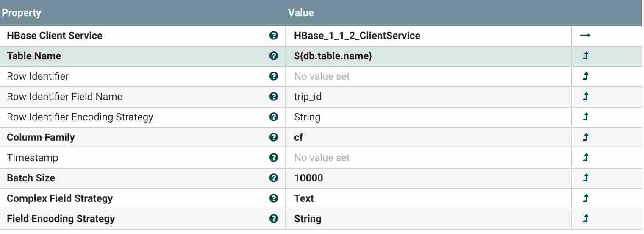Viewport: 644px width, 234px height.
Task: Click the Property column header
Action: [22, 13]
